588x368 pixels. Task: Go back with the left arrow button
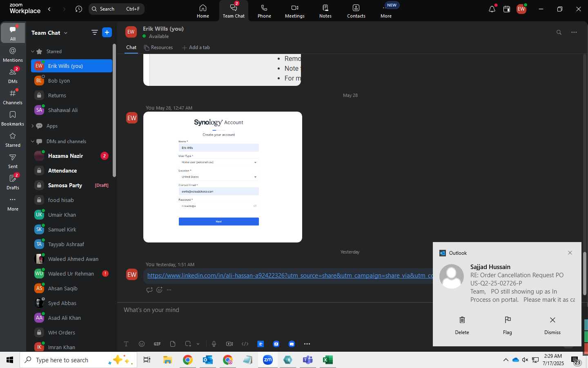coord(49,9)
